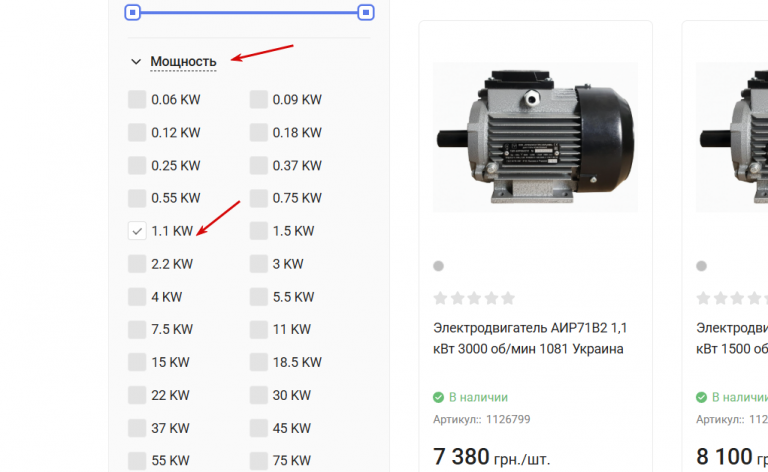768x472 pixels.
Task: Open Электродвигатель АИР71В2 1,1 кВт product title
Action: tap(530, 338)
